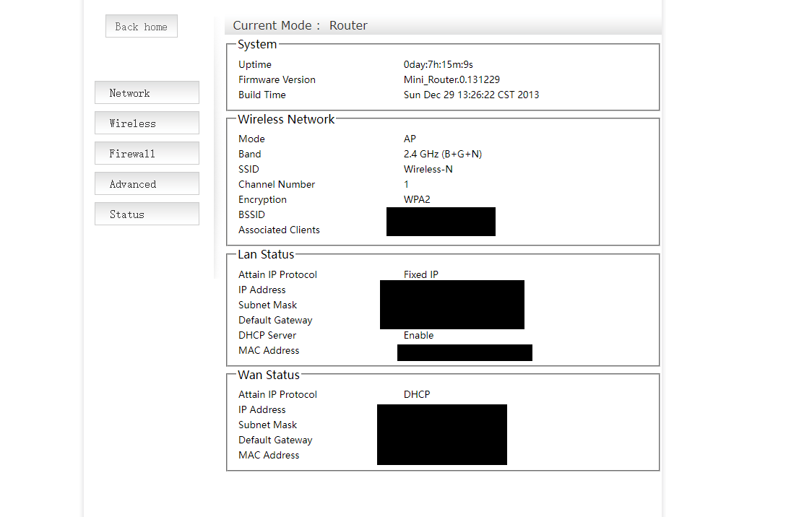Select firmware version Mini_Router.0.131229
This screenshot has height=517, width=812.
click(x=452, y=79)
